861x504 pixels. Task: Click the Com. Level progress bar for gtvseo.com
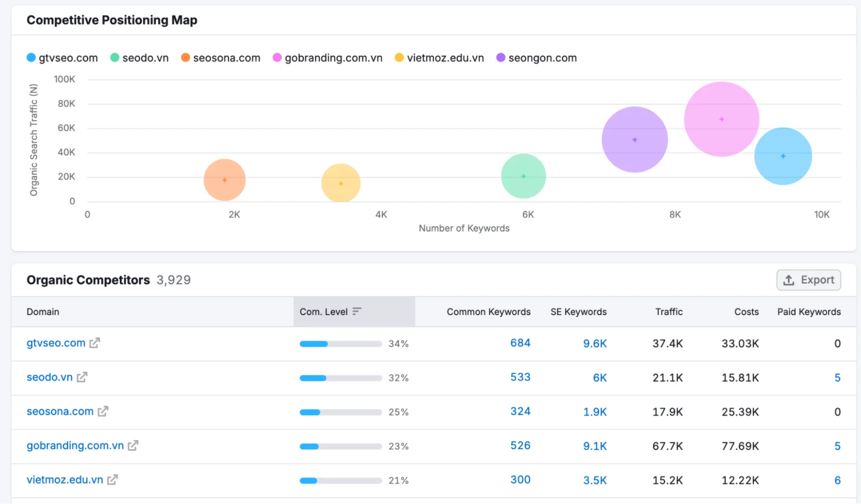(340, 344)
